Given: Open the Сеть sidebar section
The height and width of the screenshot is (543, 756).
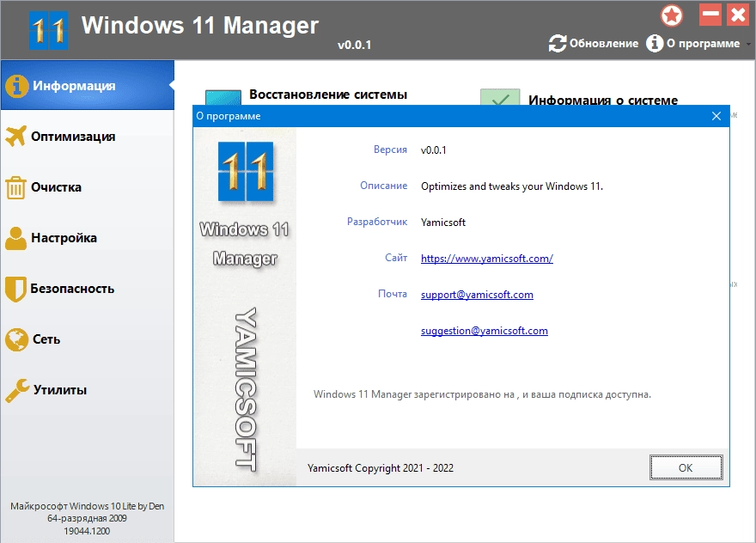Looking at the screenshot, I should pos(88,339).
